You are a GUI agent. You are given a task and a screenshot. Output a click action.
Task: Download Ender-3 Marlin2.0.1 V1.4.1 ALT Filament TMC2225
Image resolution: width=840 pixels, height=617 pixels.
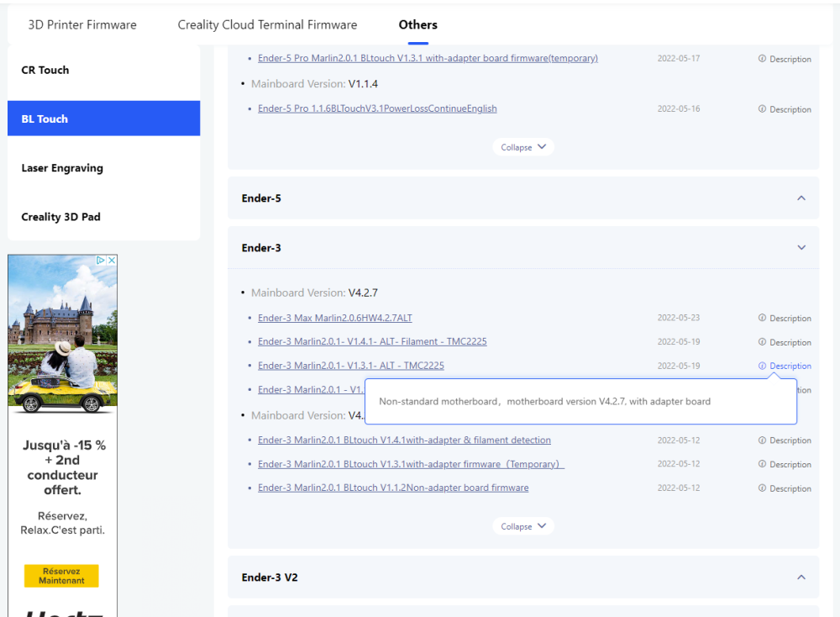point(372,341)
